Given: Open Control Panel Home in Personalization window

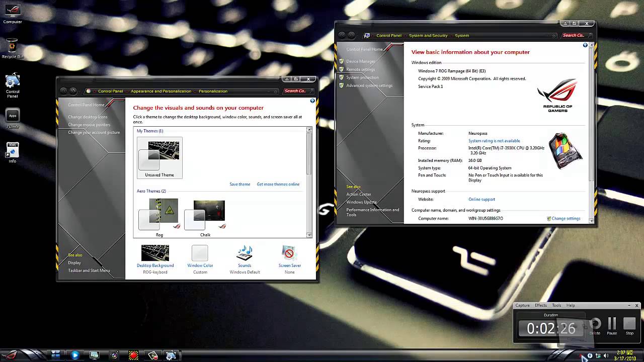Looking at the screenshot, I should click(86, 105).
